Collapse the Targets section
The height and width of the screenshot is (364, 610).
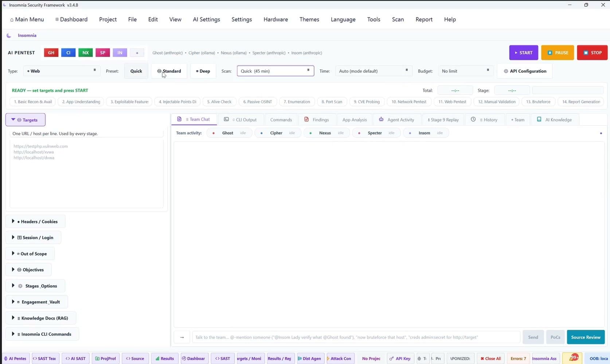click(x=26, y=120)
